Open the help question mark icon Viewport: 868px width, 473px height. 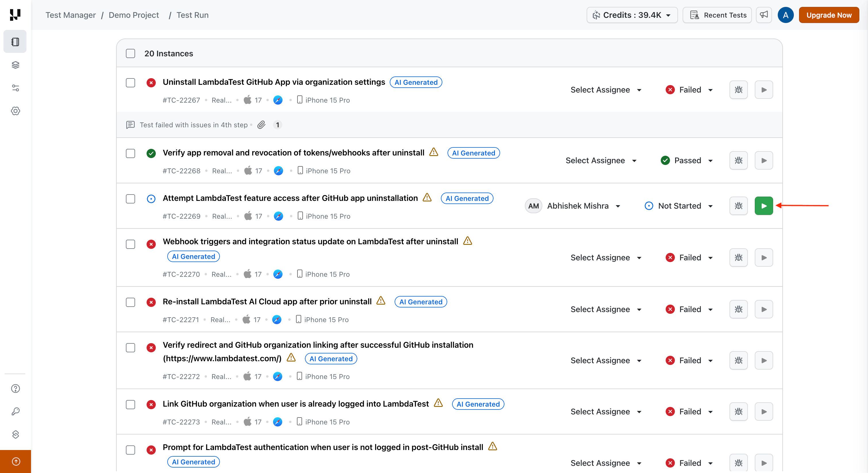(x=15, y=389)
